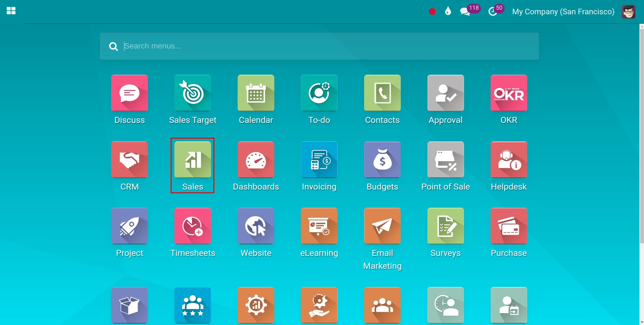Click the scrollbar down arrow
644x325 pixels.
pyautogui.click(x=642, y=322)
